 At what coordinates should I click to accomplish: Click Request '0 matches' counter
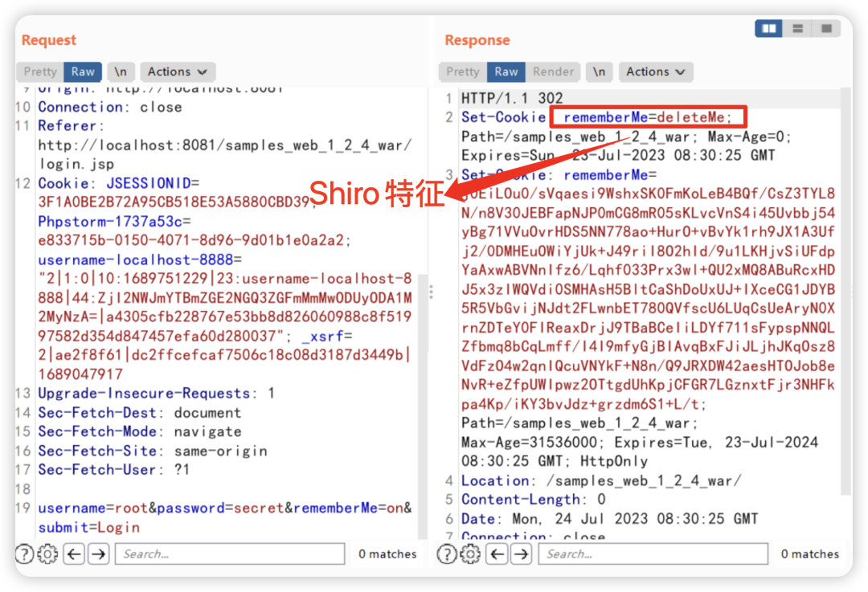point(387,553)
